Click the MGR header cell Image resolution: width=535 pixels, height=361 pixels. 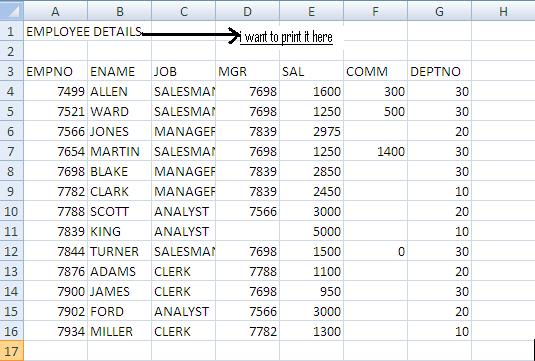(x=247, y=71)
